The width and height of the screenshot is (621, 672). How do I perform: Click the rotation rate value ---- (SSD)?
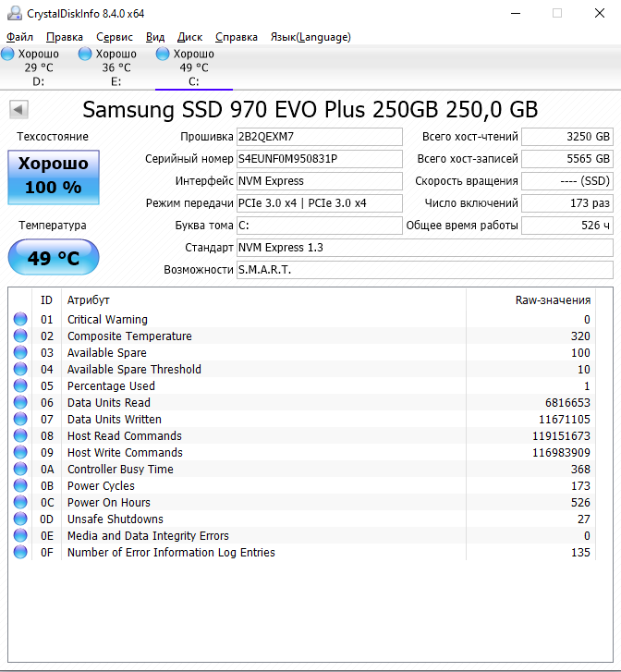[x=567, y=181]
